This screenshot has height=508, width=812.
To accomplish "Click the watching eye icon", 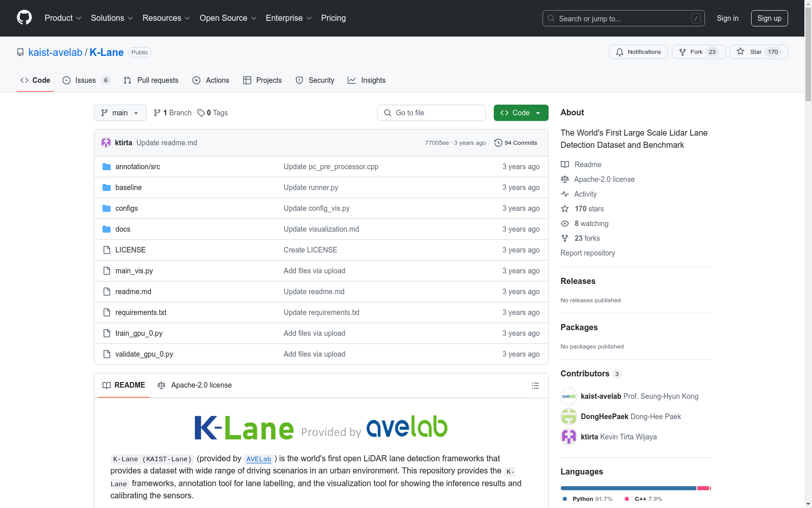I will 565,224.
